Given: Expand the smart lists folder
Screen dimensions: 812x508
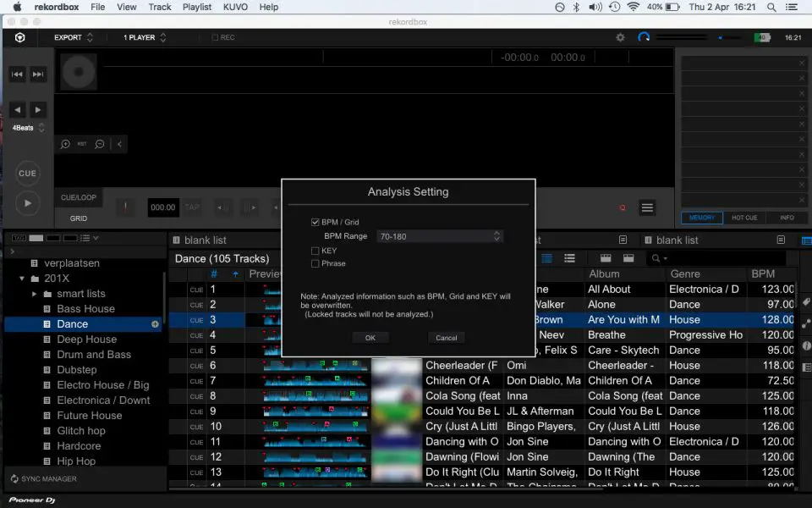Looking at the screenshot, I should click(34, 294).
